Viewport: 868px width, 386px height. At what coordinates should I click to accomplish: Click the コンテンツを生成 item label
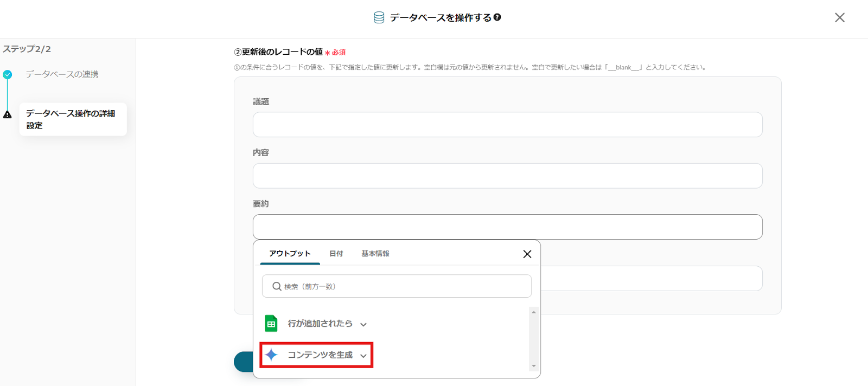(320, 355)
